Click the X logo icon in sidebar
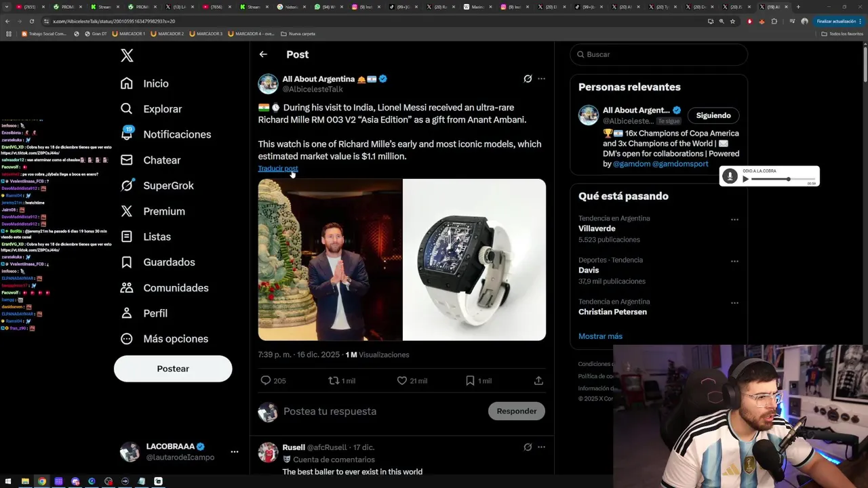868x488 pixels. point(127,56)
